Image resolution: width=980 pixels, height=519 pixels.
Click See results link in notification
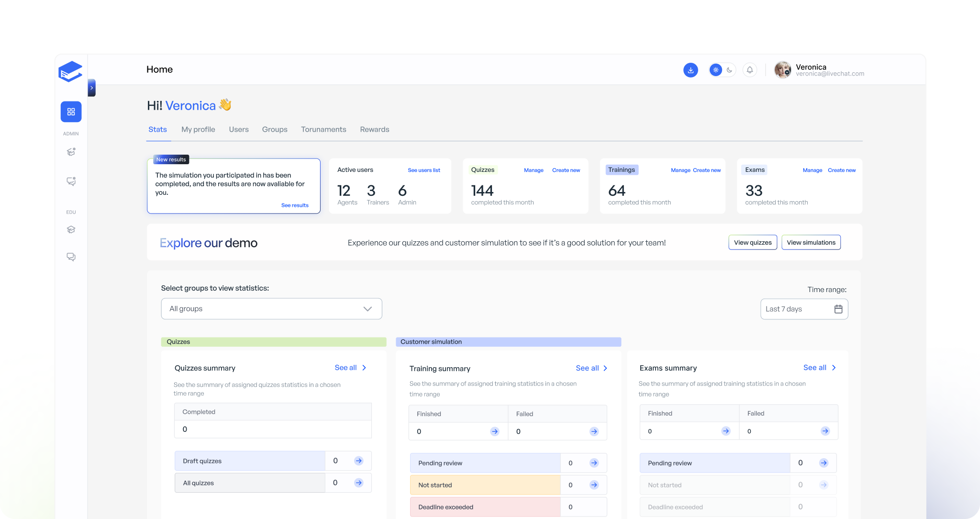coord(295,205)
